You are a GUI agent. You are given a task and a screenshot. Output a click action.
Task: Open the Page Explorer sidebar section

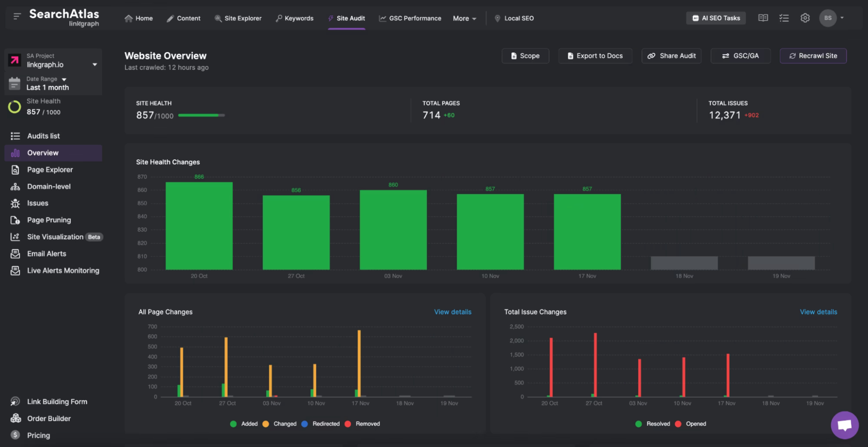(x=50, y=169)
